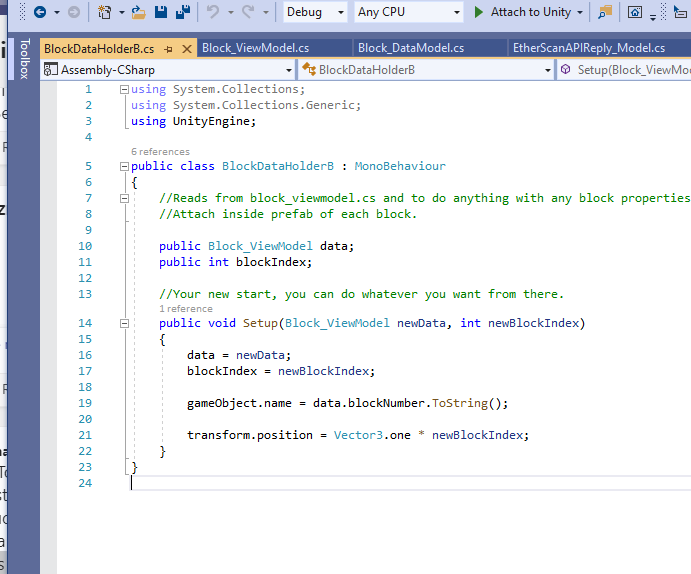This screenshot has width=691, height=574.
Task: Click the Save file icon
Action: tap(160, 12)
